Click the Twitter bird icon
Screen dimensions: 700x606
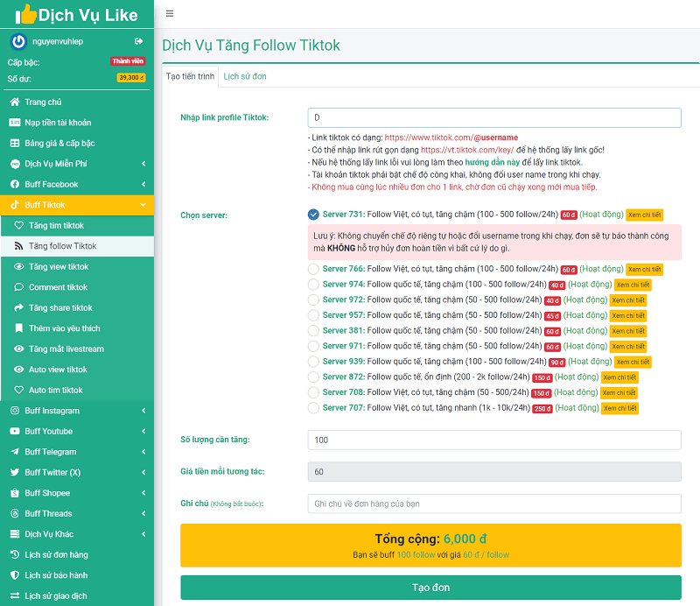click(x=15, y=472)
